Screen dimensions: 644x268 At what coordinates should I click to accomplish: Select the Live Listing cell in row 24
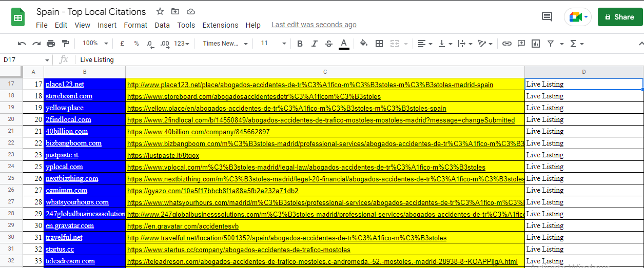[584, 167]
